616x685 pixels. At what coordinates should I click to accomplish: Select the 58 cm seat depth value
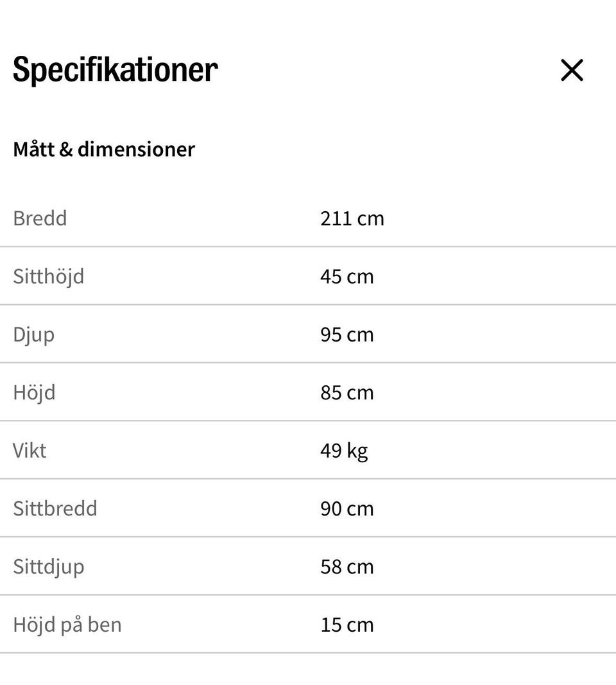(347, 566)
